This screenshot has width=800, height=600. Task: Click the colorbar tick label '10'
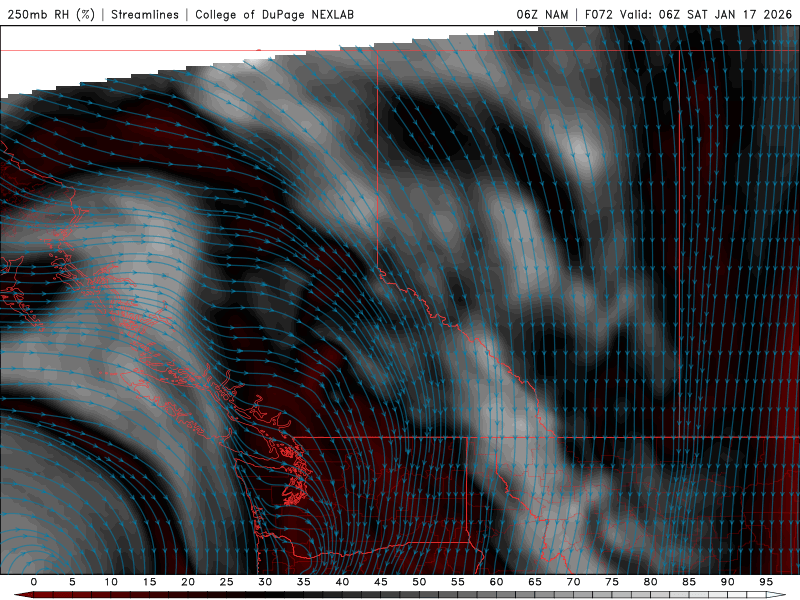pos(111,582)
